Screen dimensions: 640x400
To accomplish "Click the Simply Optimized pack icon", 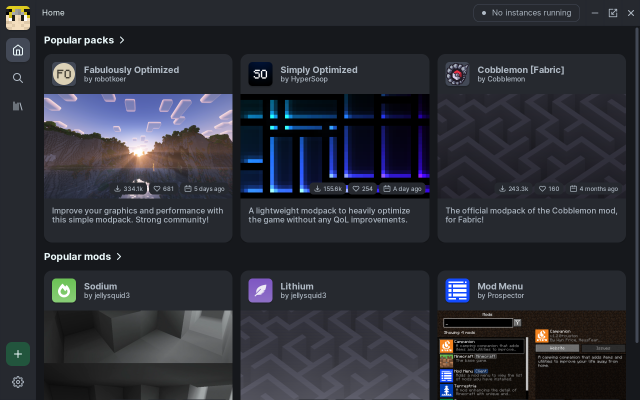I will [260, 74].
